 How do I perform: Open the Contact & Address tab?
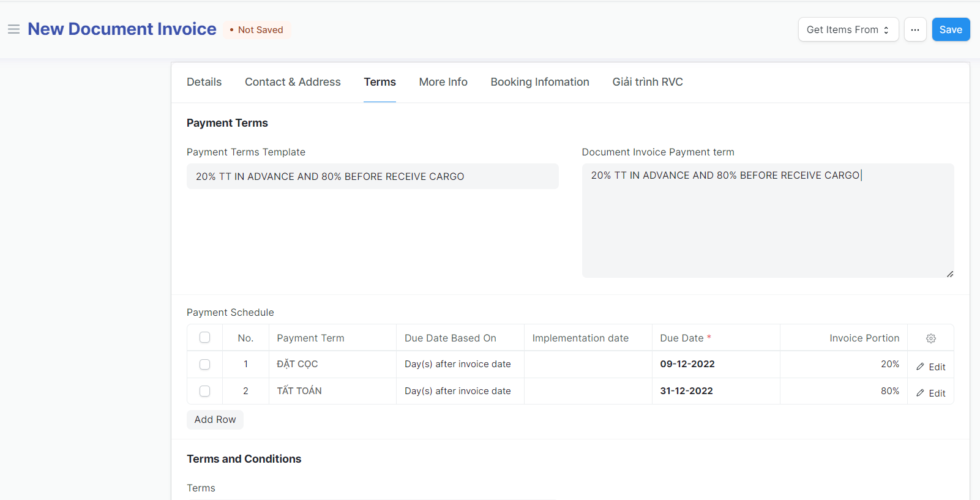coord(293,82)
